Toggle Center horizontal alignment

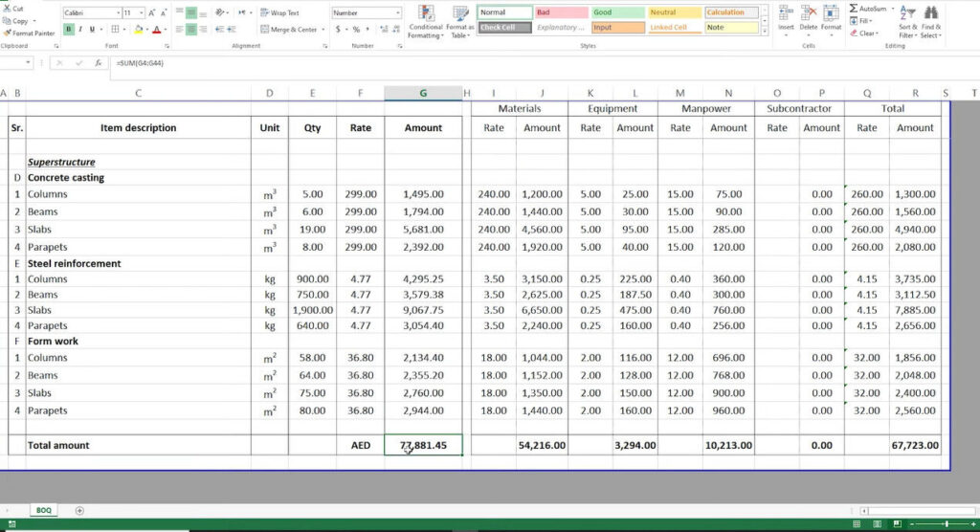pyautogui.click(x=191, y=29)
